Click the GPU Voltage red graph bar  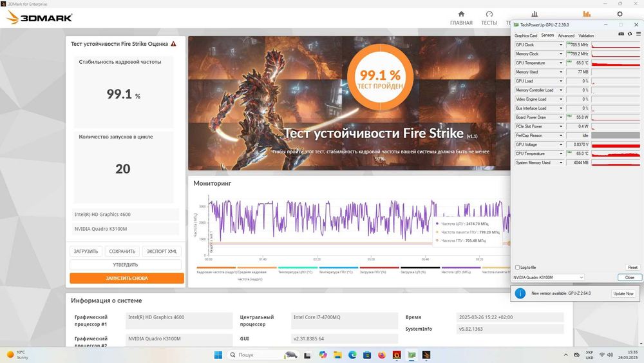tap(616, 144)
